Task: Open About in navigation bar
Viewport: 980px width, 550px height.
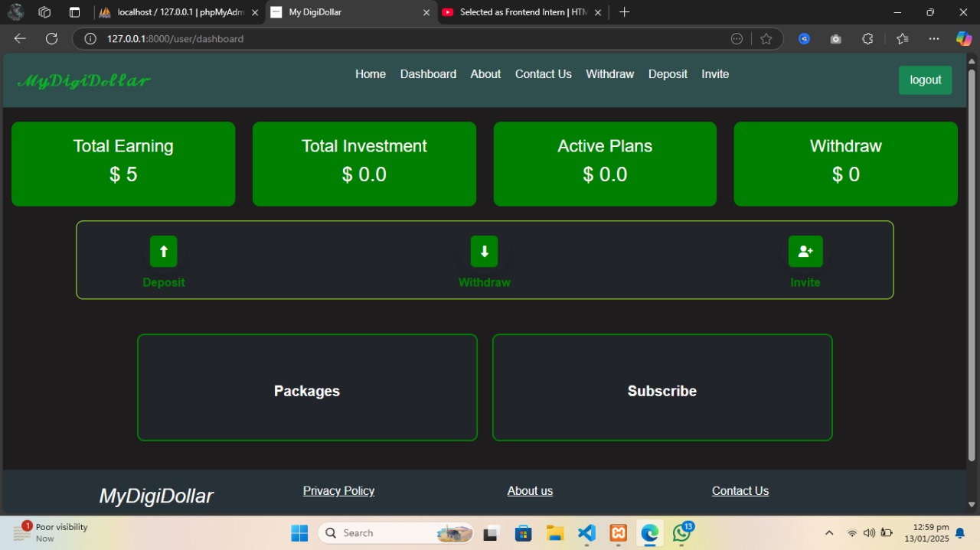Action: click(485, 74)
